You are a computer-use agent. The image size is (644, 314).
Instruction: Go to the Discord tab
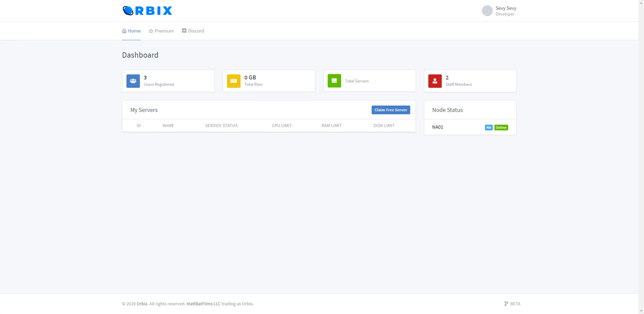tap(193, 31)
